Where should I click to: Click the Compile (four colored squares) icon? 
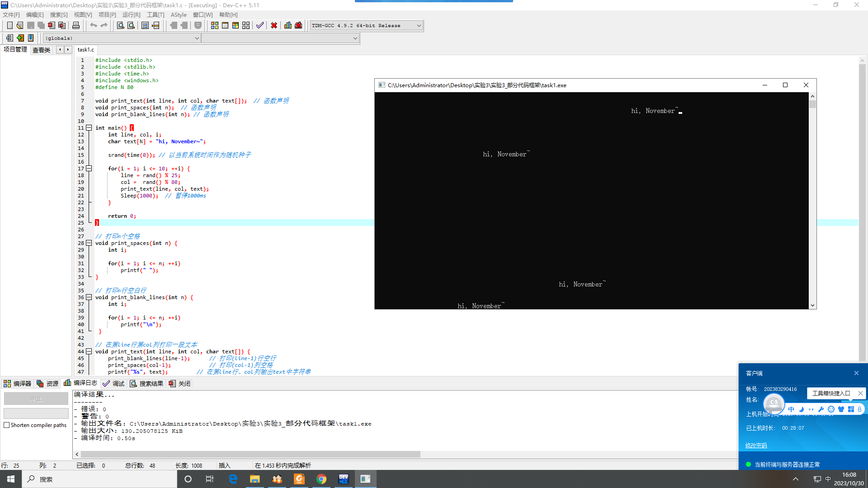coord(215,25)
